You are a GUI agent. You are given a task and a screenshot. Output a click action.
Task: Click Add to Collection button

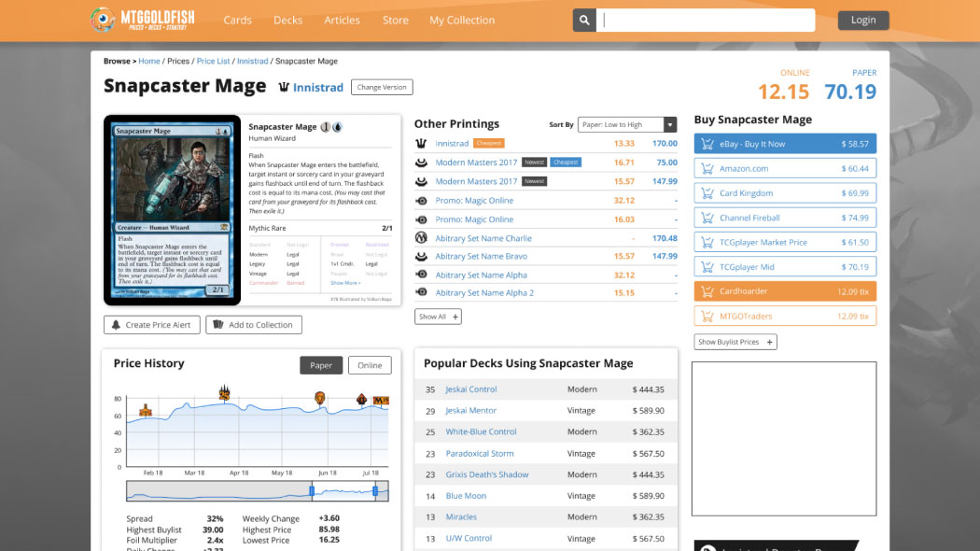[254, 325]
